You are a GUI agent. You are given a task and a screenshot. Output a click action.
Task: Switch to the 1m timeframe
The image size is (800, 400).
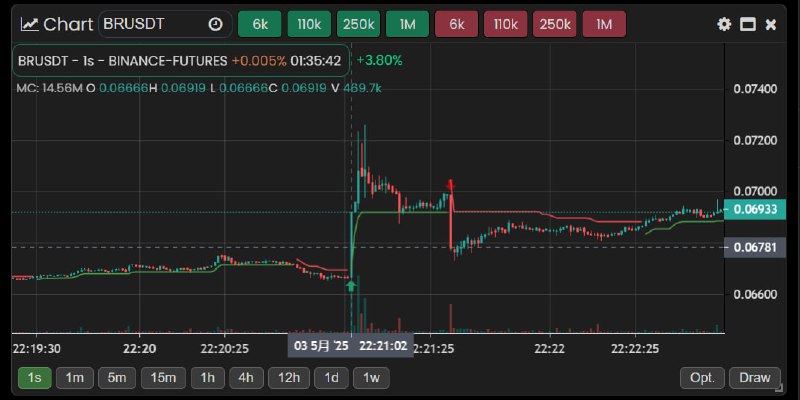(74, 378)
